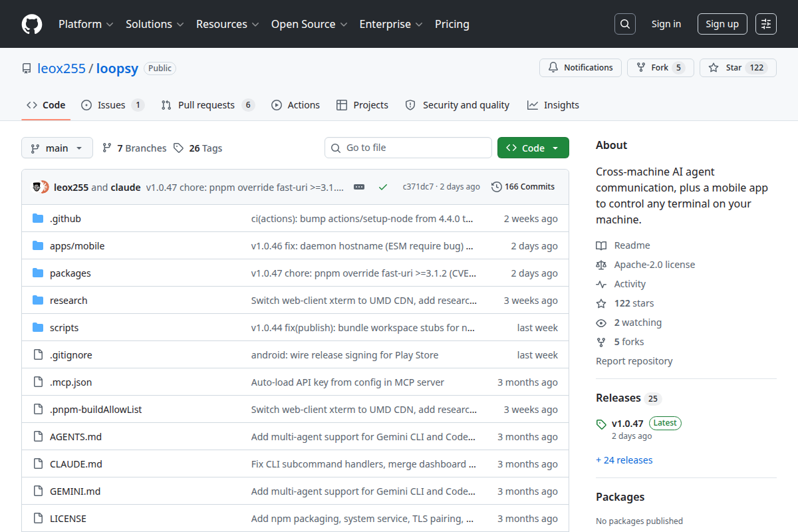The image size is (798, 532).
Task: Switch to the Pull requests tab
Action: coord(208,105)
